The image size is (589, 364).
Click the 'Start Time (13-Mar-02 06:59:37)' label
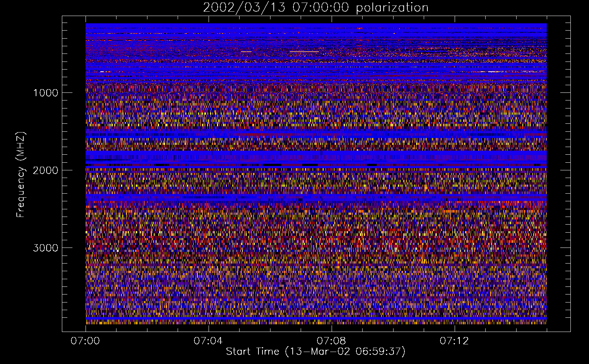[316, 352]
